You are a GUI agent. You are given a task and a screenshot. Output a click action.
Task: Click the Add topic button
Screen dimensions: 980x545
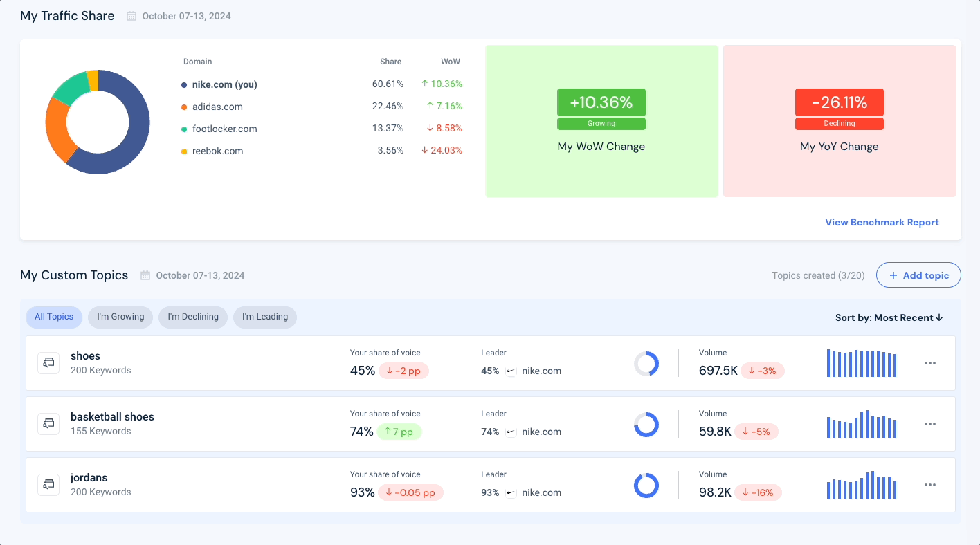coord(918,275)
